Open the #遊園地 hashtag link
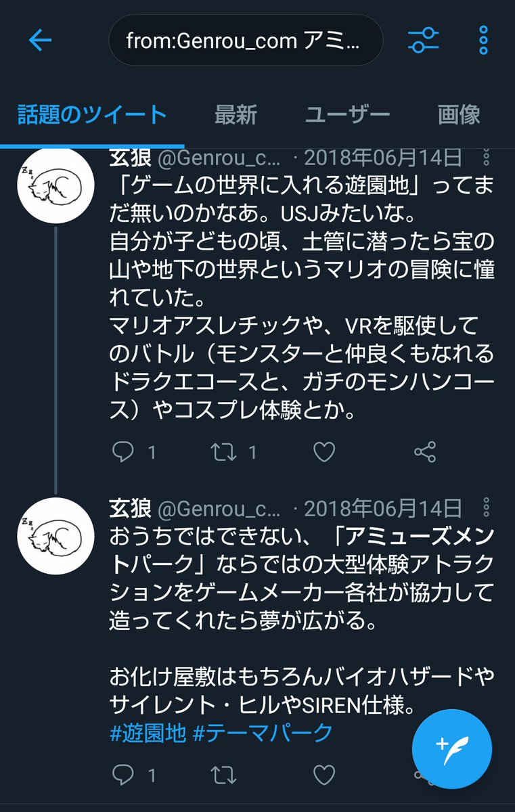515x812 pixels. [x=148, y=732]
